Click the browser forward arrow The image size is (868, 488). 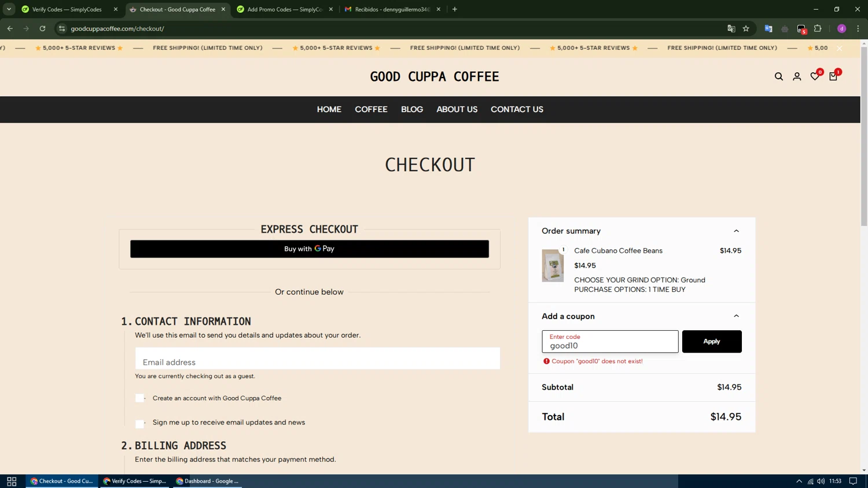pos(26,28)
